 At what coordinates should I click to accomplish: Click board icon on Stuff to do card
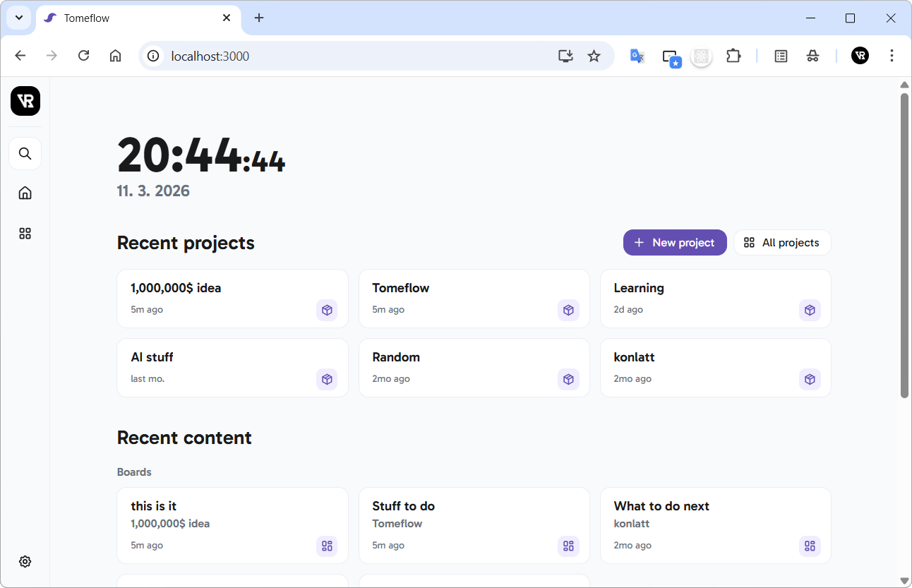click(568, 546)
